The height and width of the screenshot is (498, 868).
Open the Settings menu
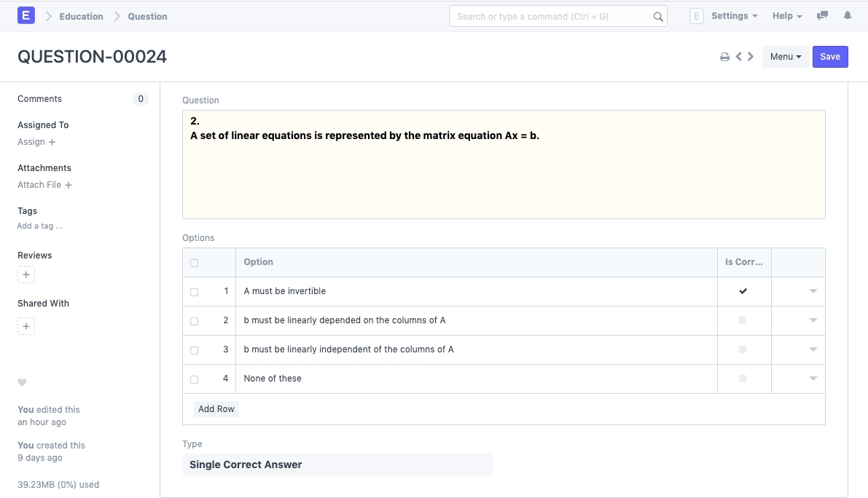pos(734,16)
